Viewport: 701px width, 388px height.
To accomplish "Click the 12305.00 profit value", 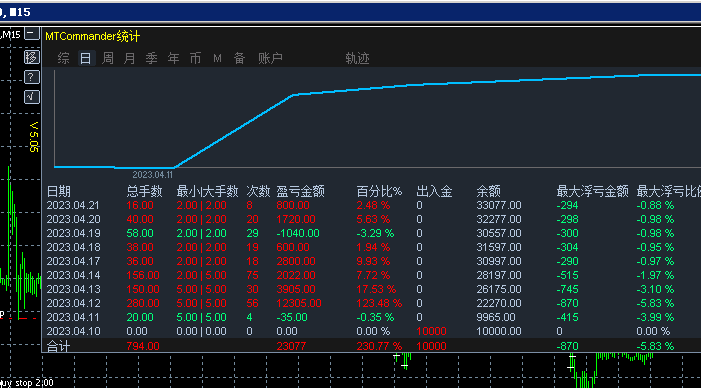I will click(x=299, y=303).
